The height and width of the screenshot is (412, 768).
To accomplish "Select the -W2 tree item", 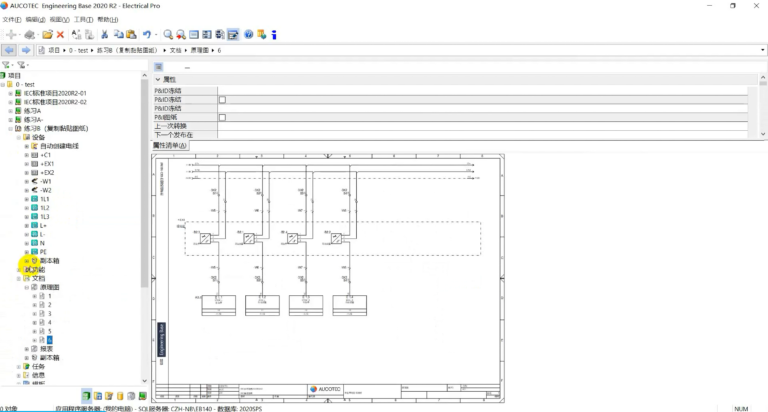I will 46,190.
